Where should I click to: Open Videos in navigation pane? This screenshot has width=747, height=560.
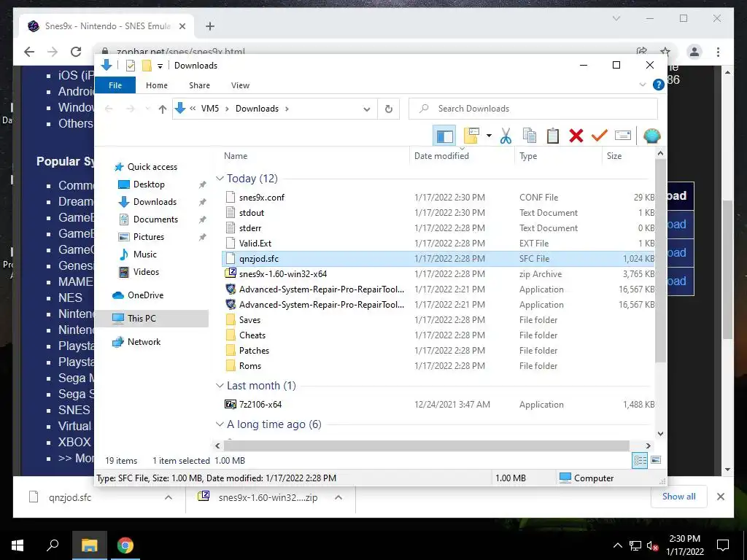(x=146, y=272)
